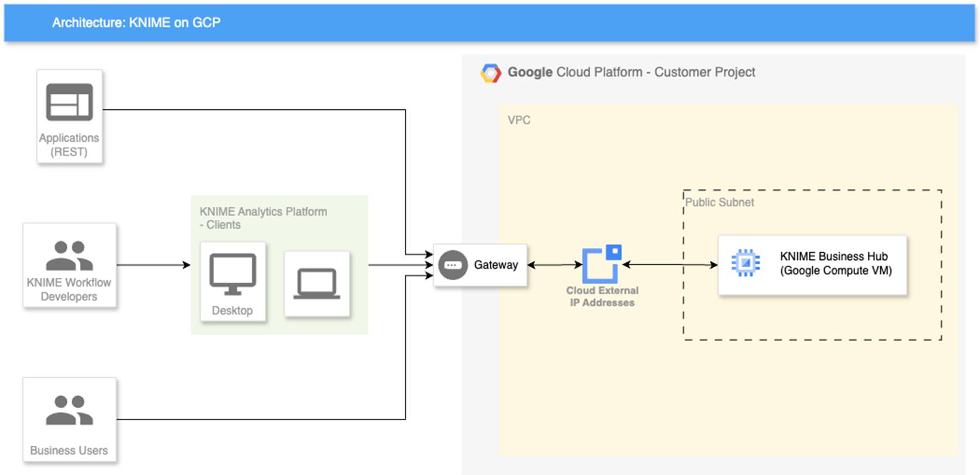980x475 pixels.
Task: Click the laptop client icon
Action: pyautogui.click(x=317, y=284)
